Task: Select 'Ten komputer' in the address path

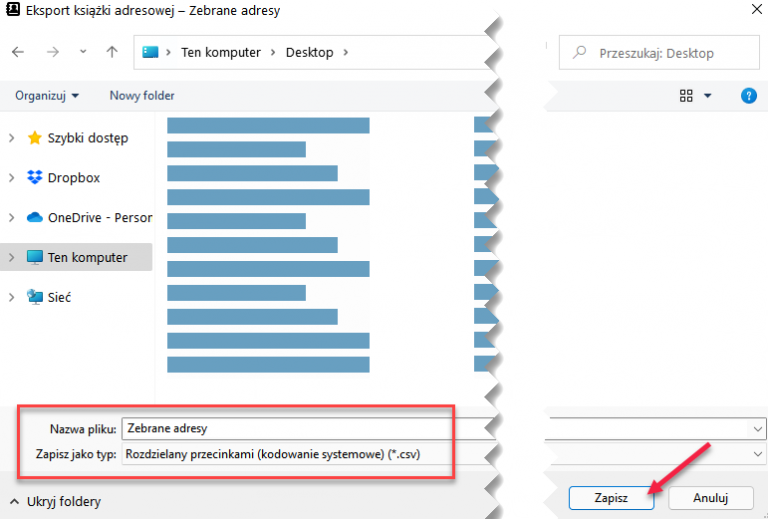Action: 221,52
